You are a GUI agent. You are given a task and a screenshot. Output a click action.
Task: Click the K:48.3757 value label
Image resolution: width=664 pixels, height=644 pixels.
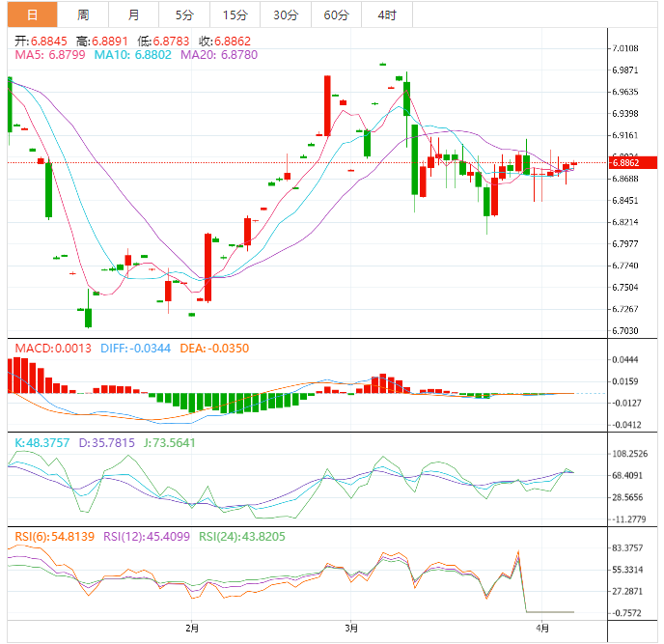tap(41, 443)
